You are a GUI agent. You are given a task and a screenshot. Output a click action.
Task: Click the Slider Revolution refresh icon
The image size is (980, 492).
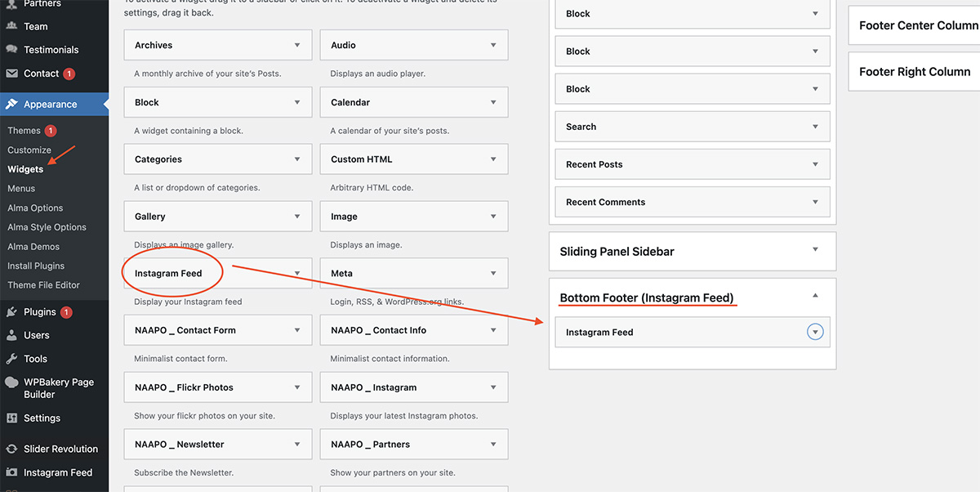[12, 449]
